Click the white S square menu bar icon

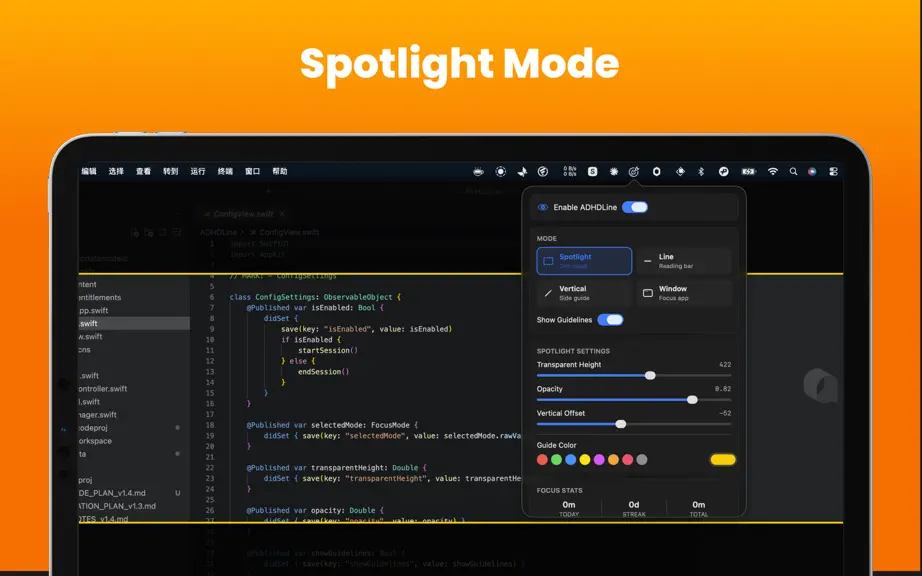(592, 172)
